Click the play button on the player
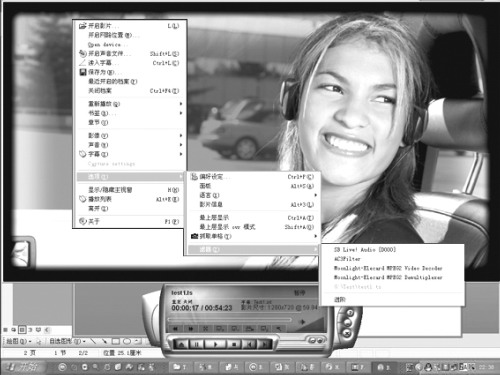 (215, 344)
